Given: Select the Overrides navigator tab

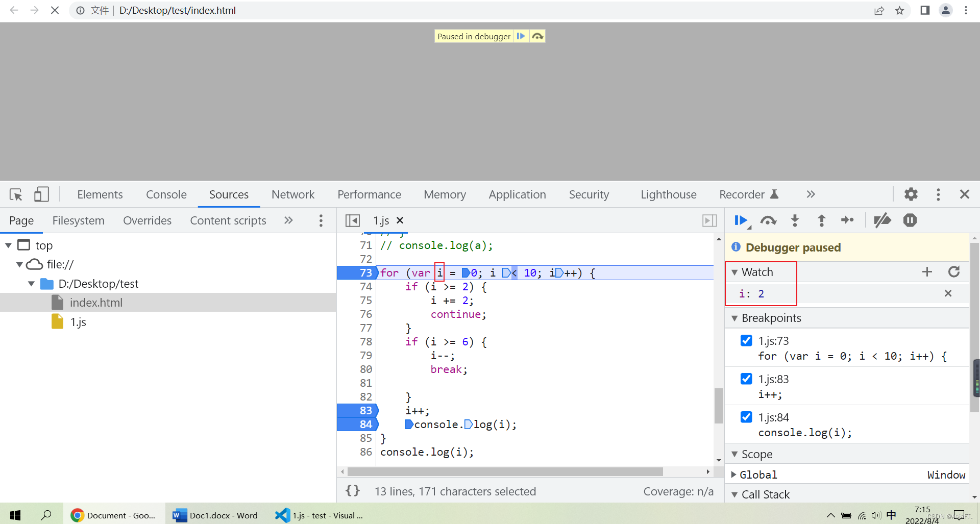Looking at the screenshot, I should [148, 220].
